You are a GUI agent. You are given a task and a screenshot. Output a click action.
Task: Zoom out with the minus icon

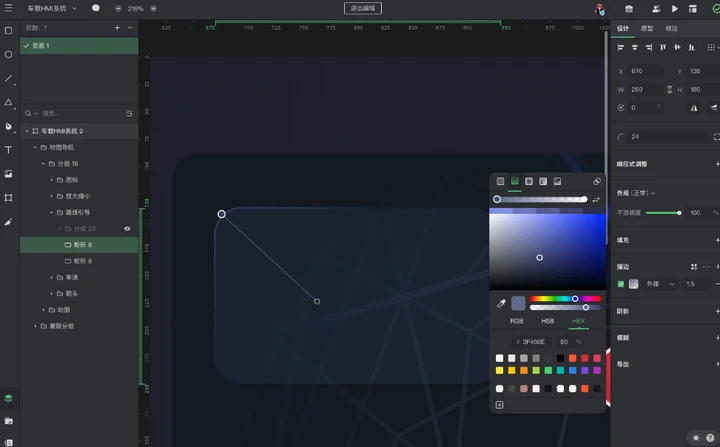point(118,9)
